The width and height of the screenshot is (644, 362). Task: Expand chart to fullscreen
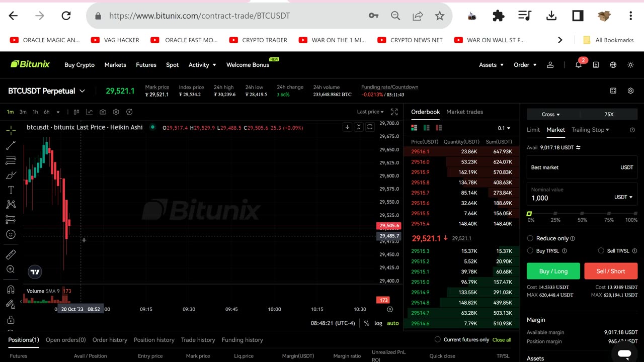click(x=394, y=112)
